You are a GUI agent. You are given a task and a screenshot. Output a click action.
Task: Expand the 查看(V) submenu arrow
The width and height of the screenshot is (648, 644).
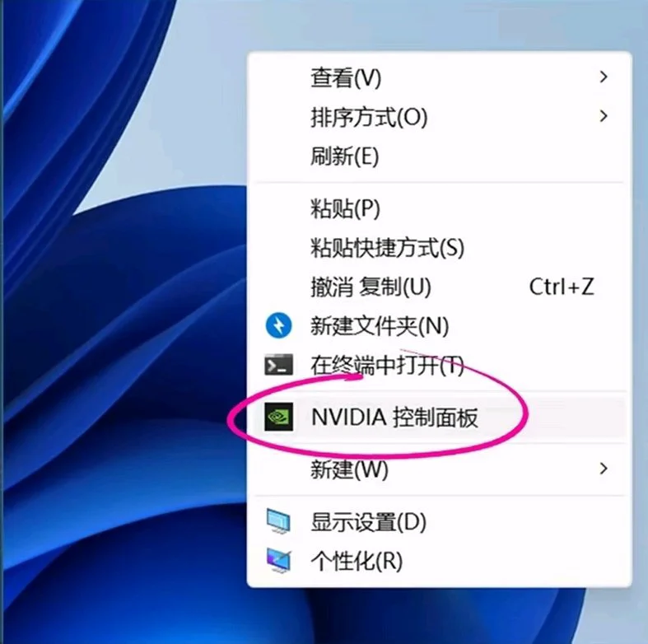pos(604,77)
